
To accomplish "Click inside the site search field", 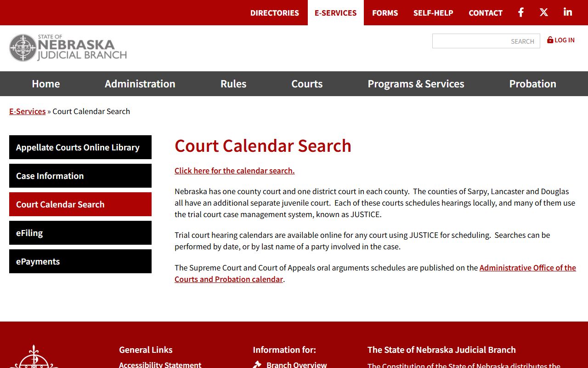I will coord(486,41).
